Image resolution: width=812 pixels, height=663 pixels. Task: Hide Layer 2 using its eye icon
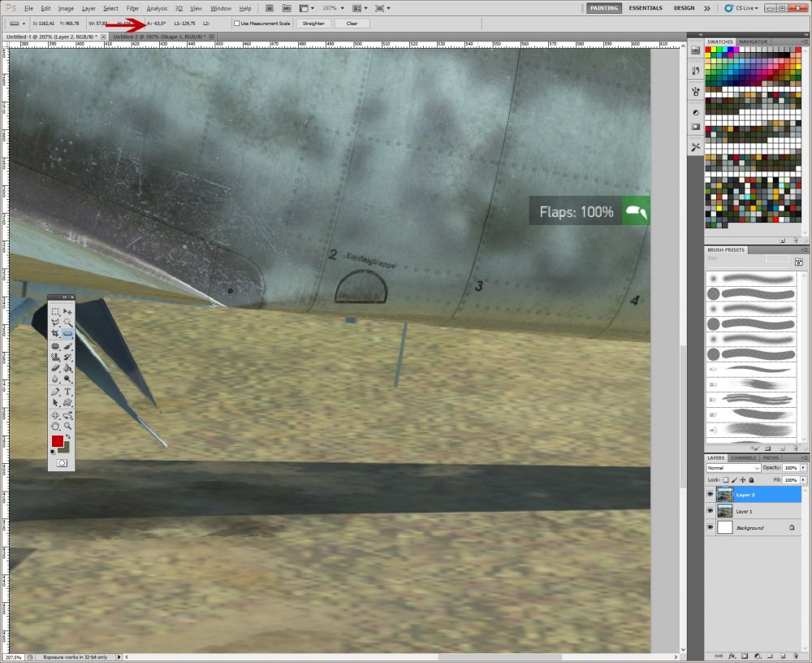[710, 494]
